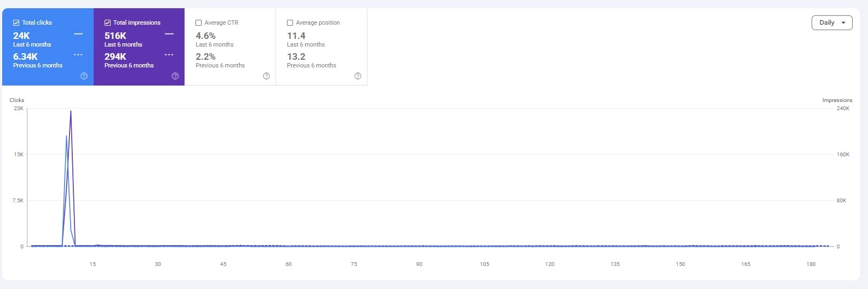Click dashed line legend on Total impressions card
Viewport: 868px width, 289px height.
click(x=169, y=55)
